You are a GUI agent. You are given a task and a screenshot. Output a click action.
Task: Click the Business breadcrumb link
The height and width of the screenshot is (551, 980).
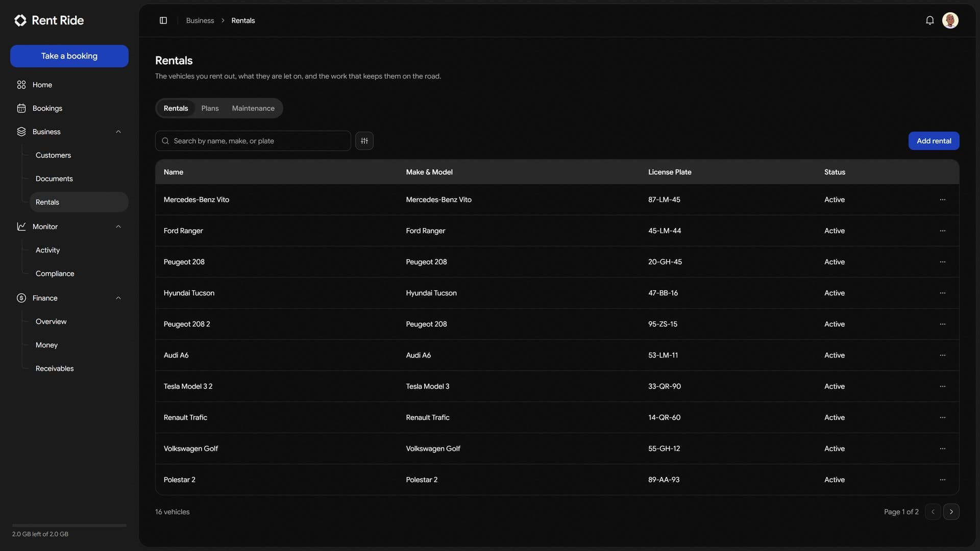tap(200, 20)
